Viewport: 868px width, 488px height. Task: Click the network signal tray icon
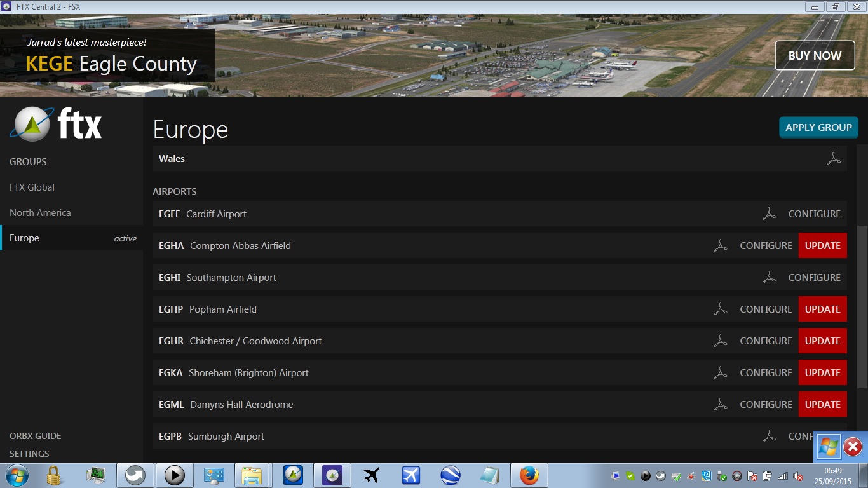783,476
